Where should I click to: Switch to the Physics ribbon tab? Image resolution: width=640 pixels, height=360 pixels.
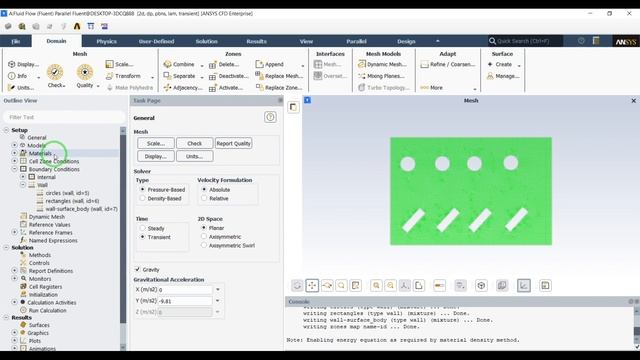pos(107,41)
